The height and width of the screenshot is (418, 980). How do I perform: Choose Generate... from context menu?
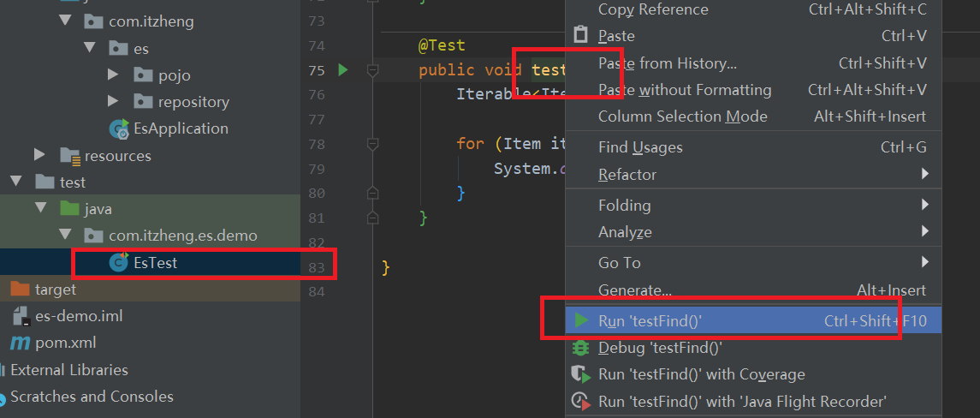click(754, 290)
